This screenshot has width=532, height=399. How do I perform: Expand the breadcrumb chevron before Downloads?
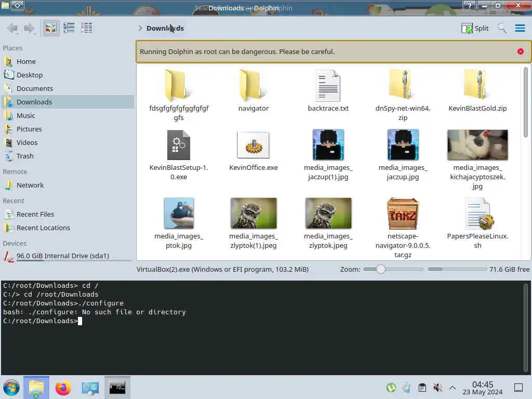pyautogui.click(x=140, y=28)
